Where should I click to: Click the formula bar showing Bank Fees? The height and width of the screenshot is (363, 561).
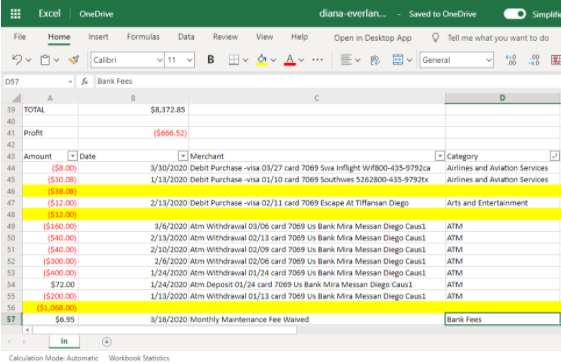point(327,82)
